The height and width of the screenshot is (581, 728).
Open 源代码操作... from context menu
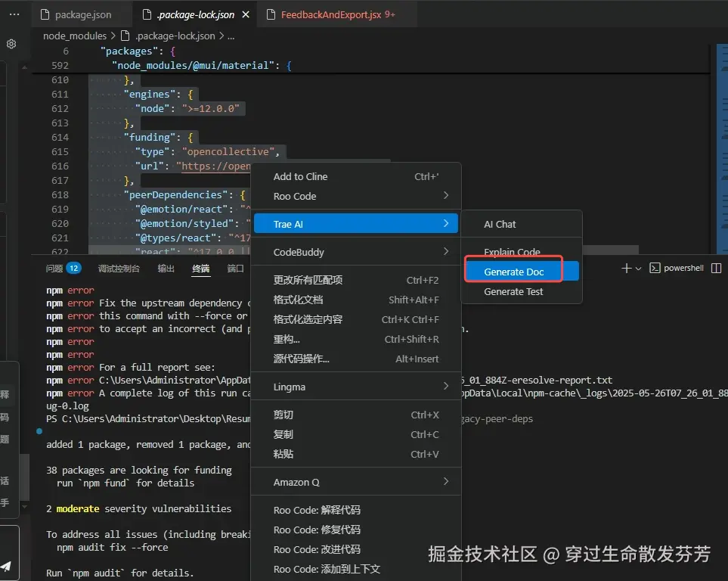[355, 359]
